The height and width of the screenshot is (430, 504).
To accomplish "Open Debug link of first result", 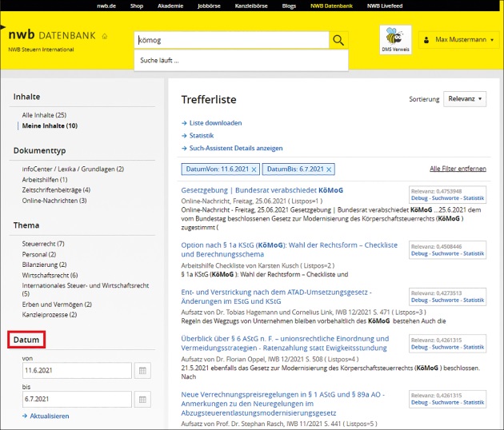I will click(x=420, y=197).
